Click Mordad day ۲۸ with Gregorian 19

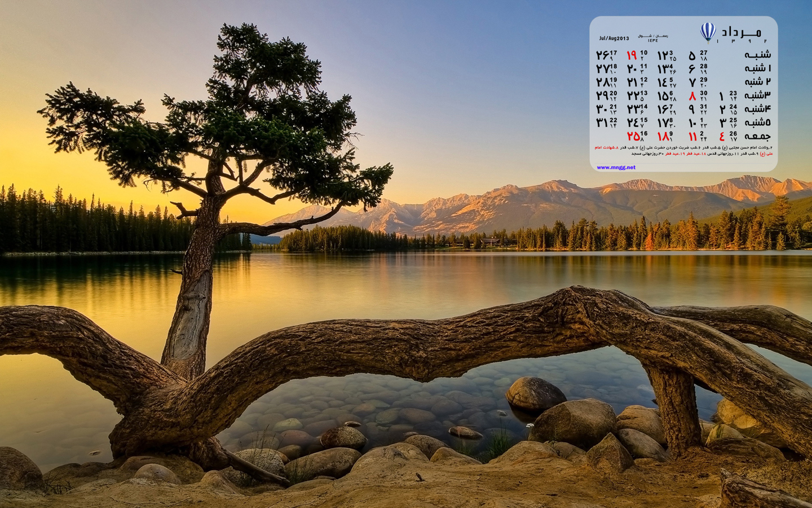(x=606, y=82)
